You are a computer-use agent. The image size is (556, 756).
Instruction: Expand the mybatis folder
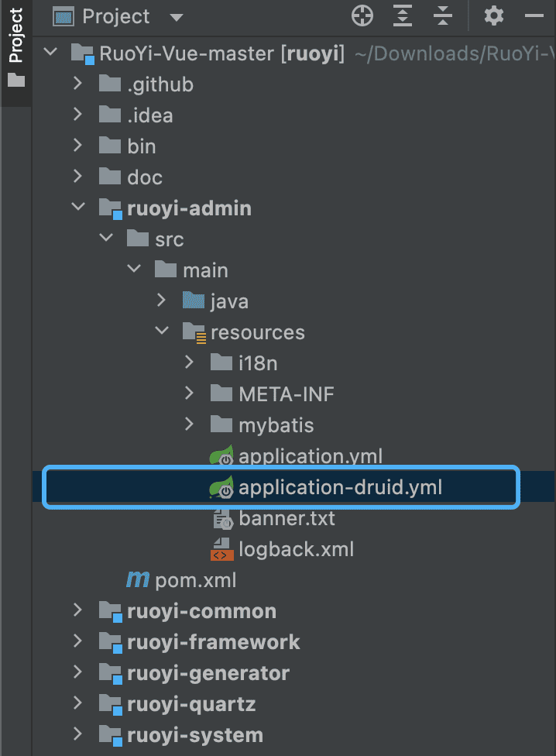pos(190,425)
